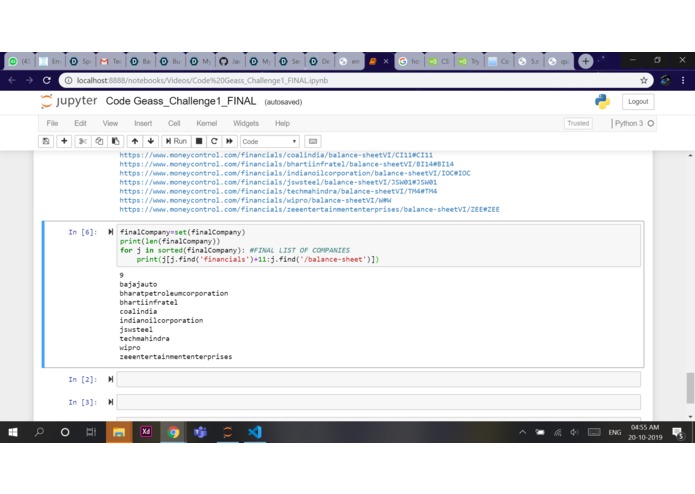
Task: Cut selected cells using the scissors icon
Action: click(82, 141)
